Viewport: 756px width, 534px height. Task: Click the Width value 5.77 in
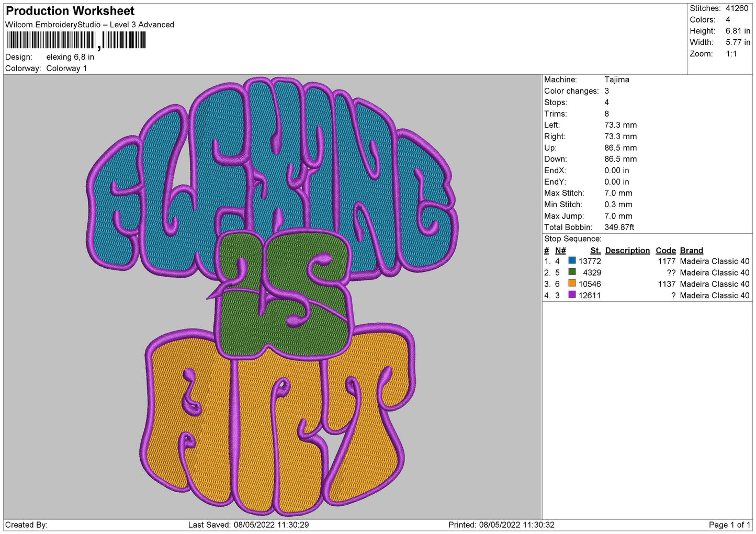[x=738, y=42]
